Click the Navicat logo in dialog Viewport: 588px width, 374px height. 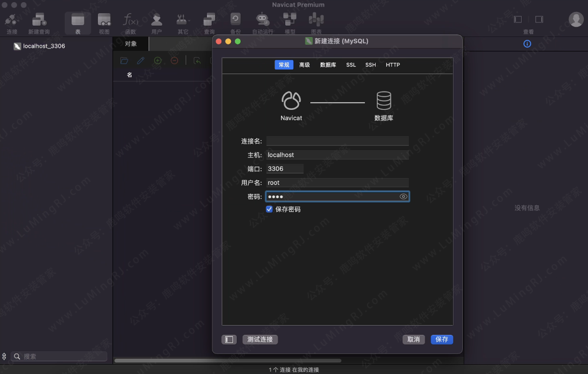tap(291, 101)
